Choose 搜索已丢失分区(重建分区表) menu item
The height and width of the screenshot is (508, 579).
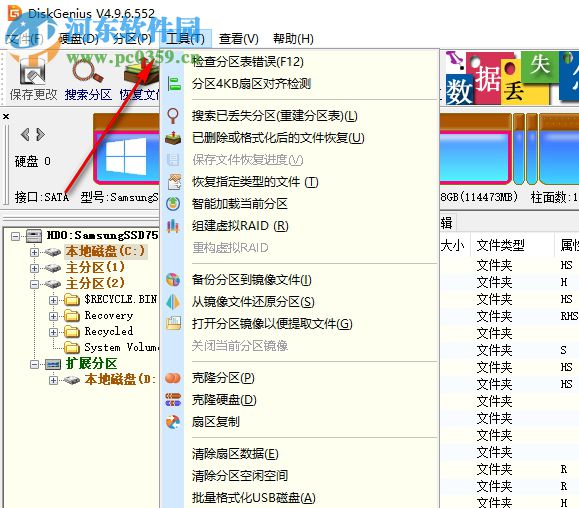[300, 116]
